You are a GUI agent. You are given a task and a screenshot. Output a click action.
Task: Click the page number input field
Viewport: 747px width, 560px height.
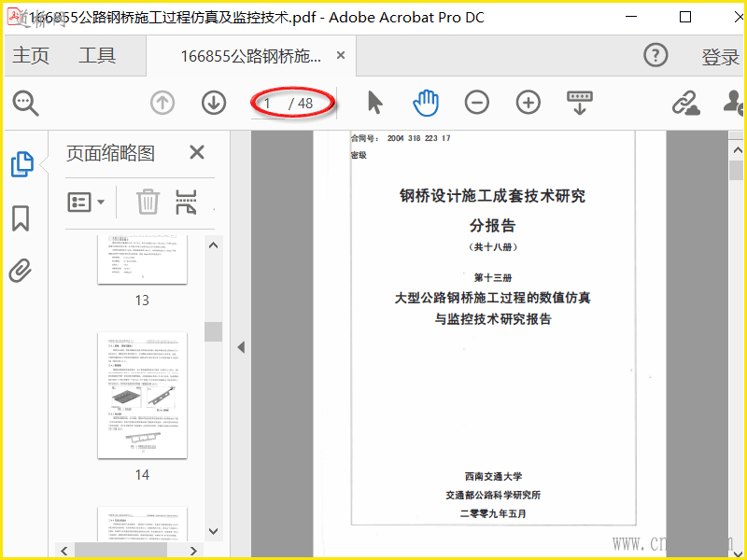(269, 104)
